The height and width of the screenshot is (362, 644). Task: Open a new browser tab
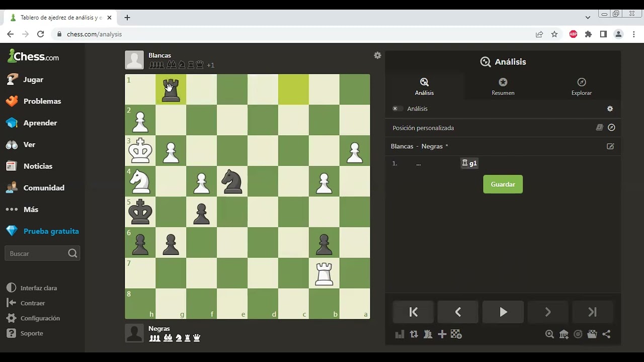click(x=127, y=18)
